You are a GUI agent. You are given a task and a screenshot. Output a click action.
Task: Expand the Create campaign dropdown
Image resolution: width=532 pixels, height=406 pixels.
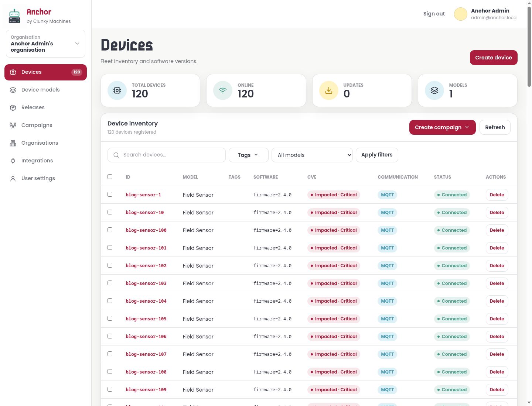pos(442,127)
